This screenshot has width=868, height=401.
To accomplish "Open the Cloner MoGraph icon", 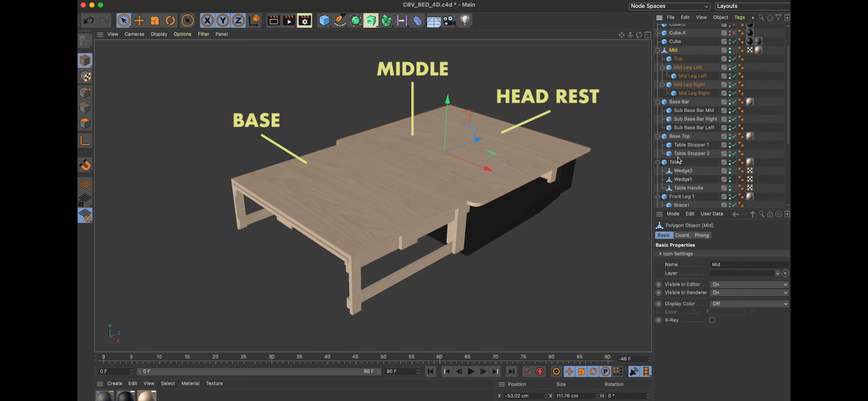I will point(387,20).
